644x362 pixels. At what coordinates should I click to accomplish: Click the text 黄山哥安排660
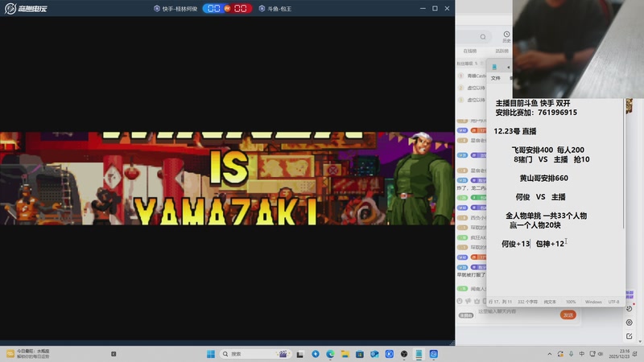point(544,178)
